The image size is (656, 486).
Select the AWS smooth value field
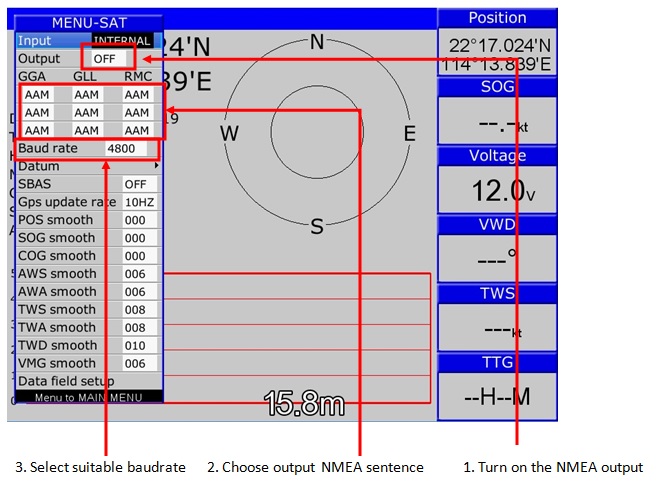[x=135, y=274]
